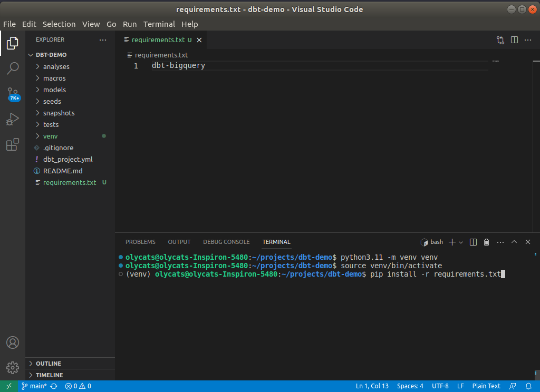This screenshot has height=392, width=540.
Task: Open the Go menu
Action: [x=111, y=24]
